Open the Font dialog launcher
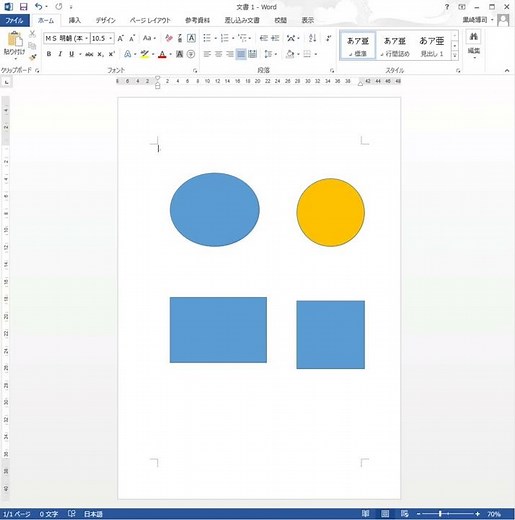The height and width of the screenshot is (520, 515). point(195,71)
